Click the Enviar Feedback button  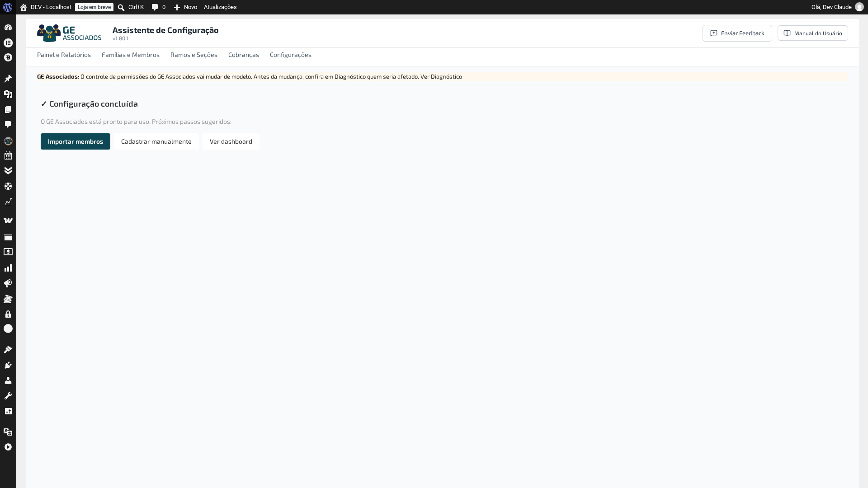(737, 33)
